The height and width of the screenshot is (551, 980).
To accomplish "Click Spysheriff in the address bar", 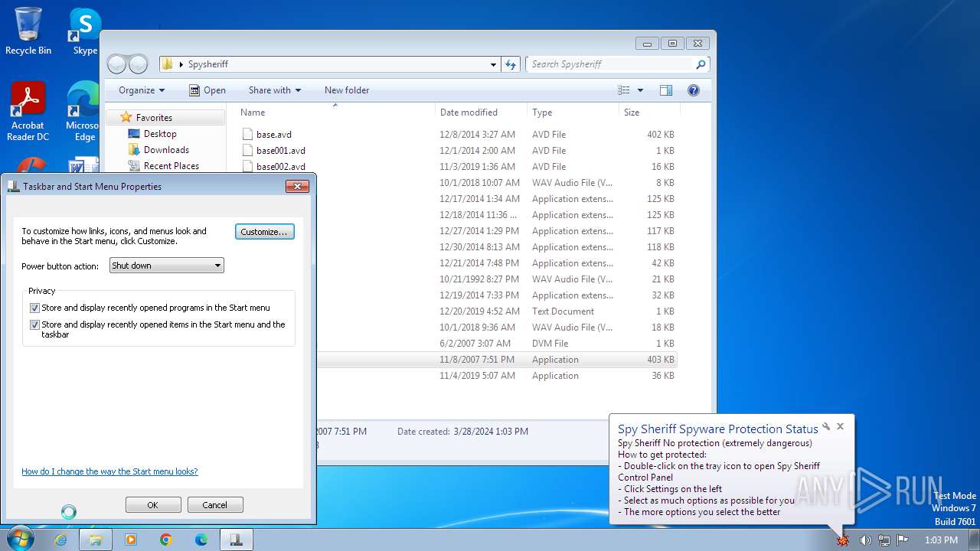I will click(208, 64).
